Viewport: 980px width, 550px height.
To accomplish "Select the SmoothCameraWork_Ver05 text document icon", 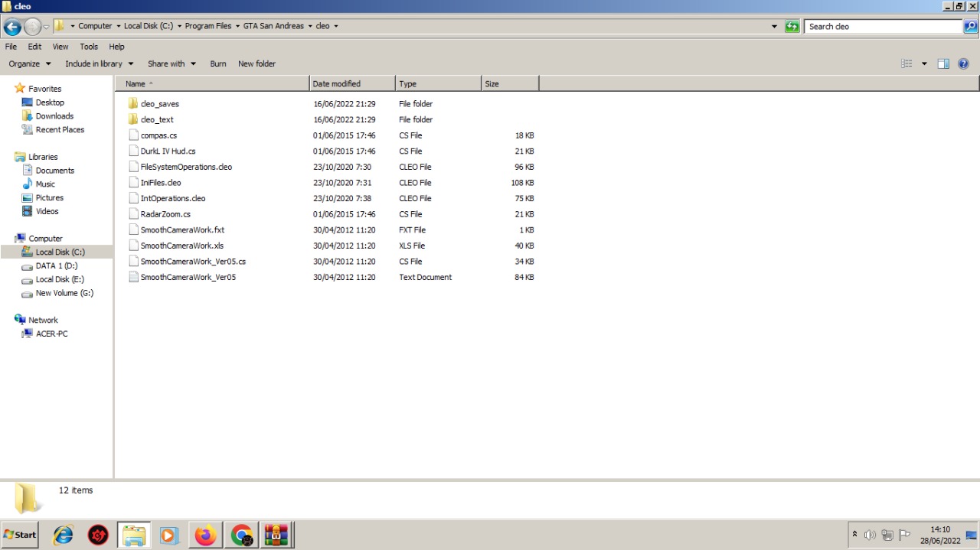I will (133, 277).
